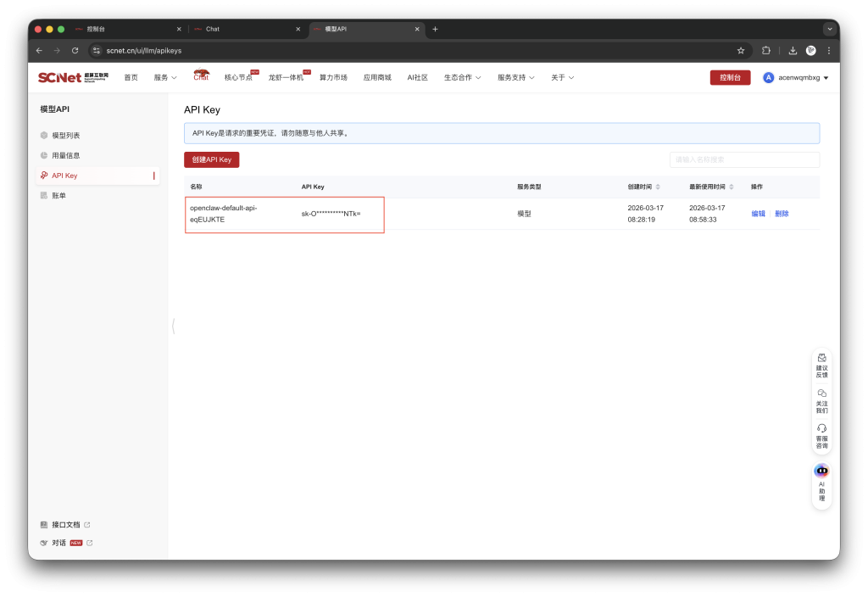Bookmark this page with star icon
The image size is (868, 597).
[741, 50]
